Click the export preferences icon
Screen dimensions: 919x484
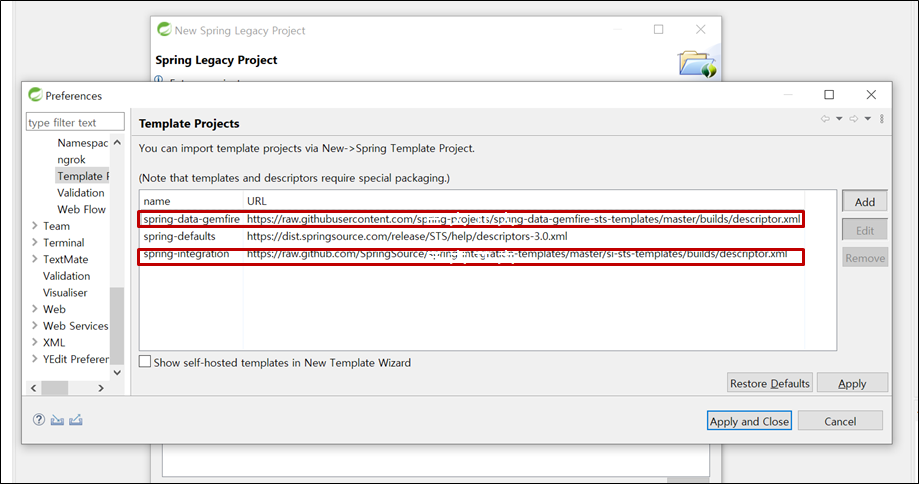pyautogui.click(x=76, y=420)
